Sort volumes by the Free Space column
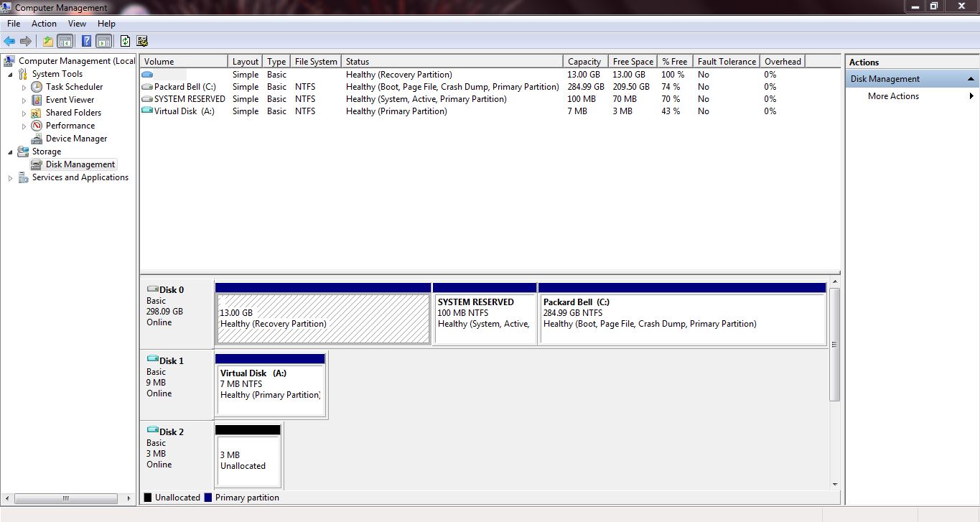This screenshot has width=980, height=522. tap(633, 62)
